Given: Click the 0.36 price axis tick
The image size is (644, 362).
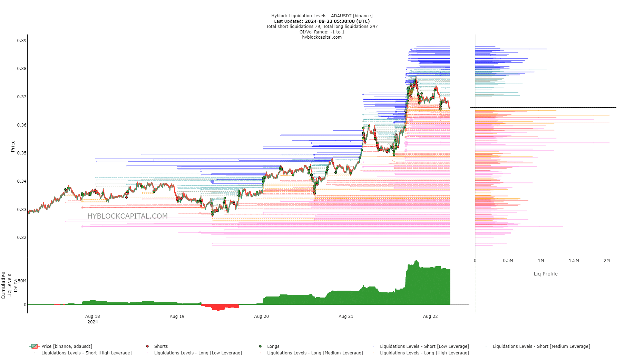Looking at the screenshot, I should (x=22, y=125).
